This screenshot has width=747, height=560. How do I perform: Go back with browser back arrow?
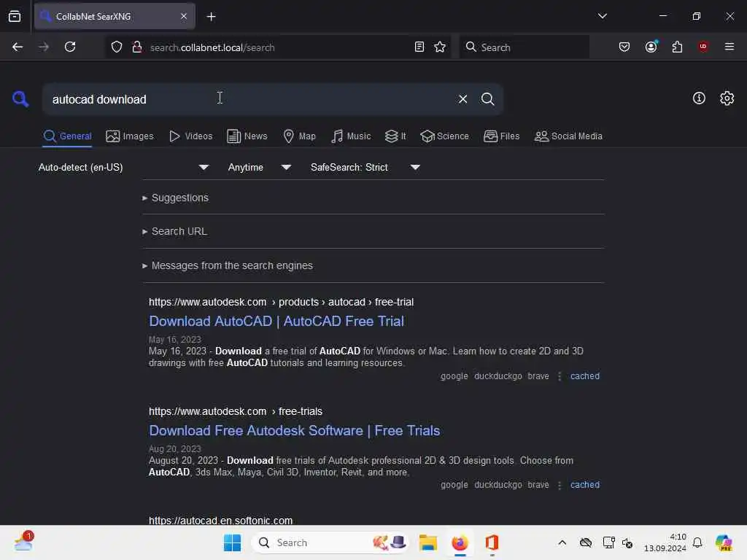(x=18, y=47)
